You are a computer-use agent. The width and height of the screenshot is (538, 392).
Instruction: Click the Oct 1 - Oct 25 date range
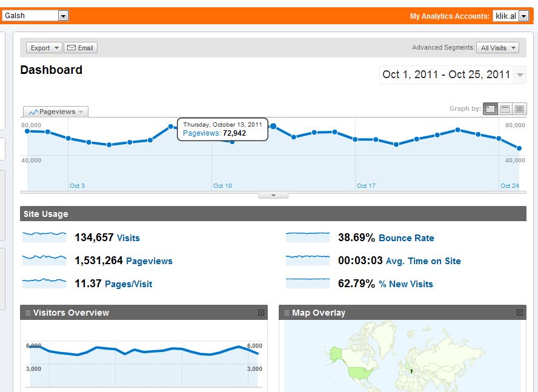[x=446, y=75]
